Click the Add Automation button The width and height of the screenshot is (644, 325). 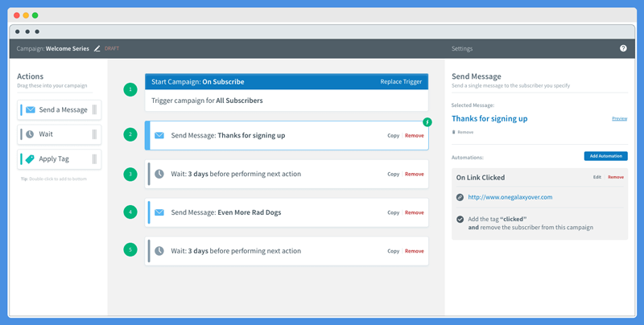coord(606,156)
